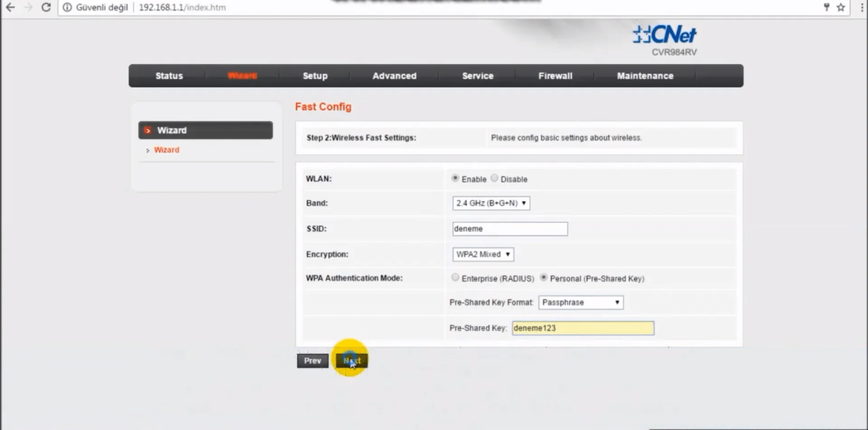Viewport: 868px width, 430px height.
Task: Open the Encryption dropdown
Action: 483,254
